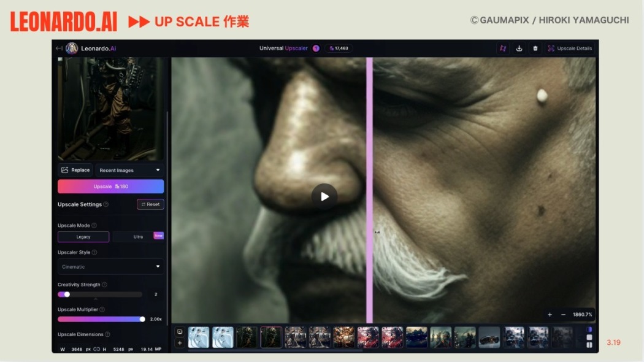Go back using the top-left arrow

click(x=59, y=48)
